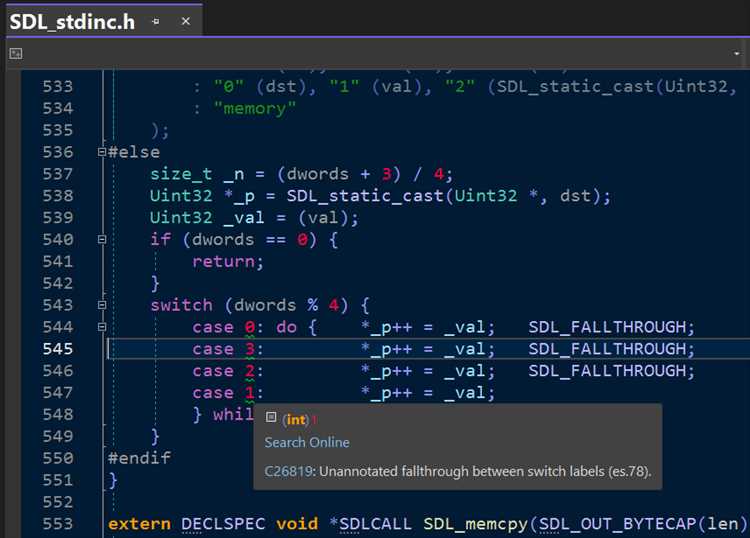Select the SDL_stdinc.h tab
This screenshot has width=750, height=538.
coord(72,22)
